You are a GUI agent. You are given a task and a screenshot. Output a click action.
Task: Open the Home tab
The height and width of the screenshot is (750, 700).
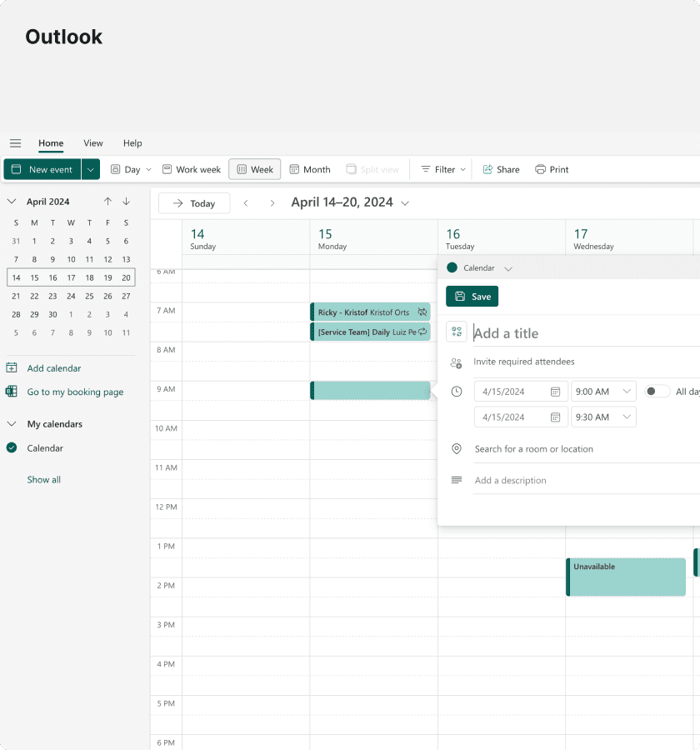[x=51, y=143]
